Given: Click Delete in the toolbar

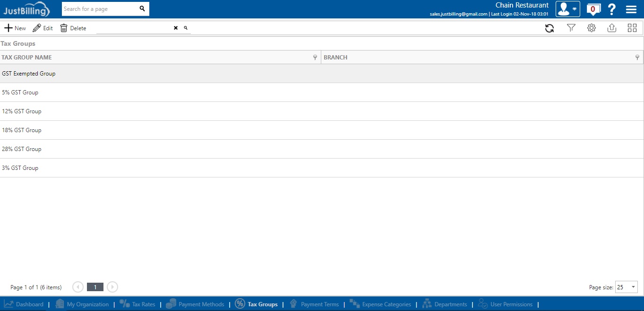Looking at the screenshot, I should [73, 28].
